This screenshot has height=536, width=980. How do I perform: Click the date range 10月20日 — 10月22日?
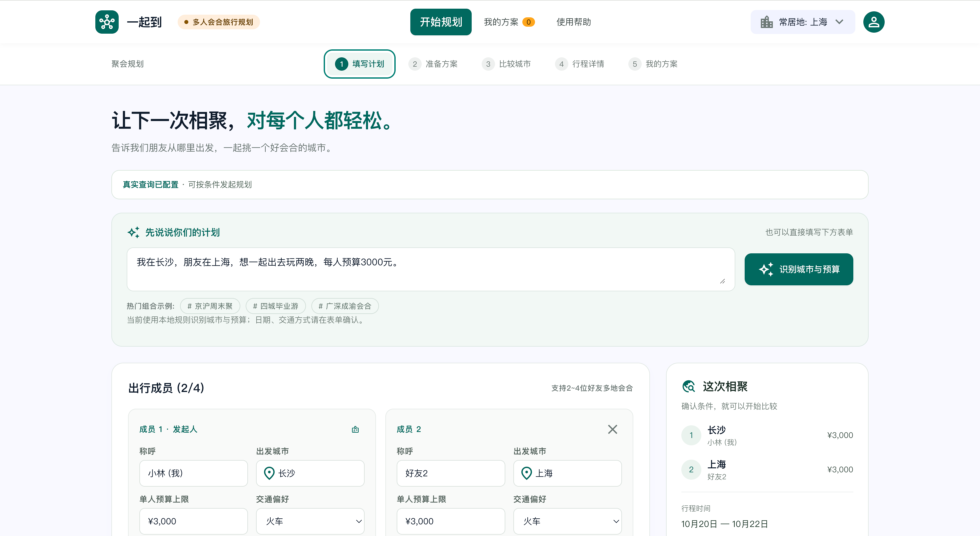click(724, 524)
